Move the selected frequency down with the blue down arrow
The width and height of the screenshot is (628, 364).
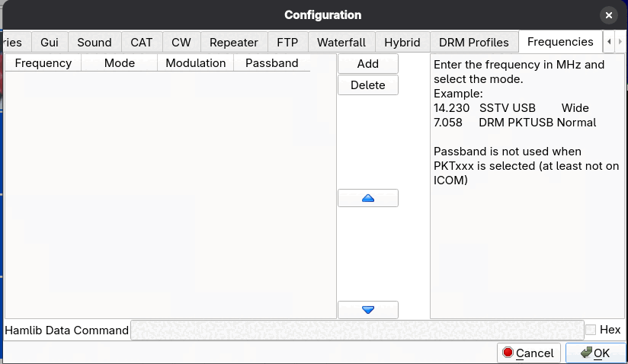[367, 310]
